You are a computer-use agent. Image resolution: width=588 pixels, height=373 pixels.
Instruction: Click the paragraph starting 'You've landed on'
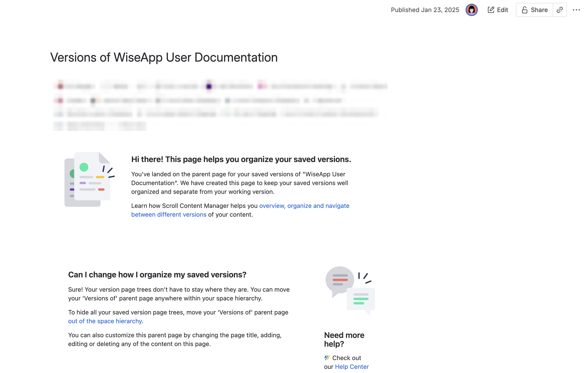239,183
